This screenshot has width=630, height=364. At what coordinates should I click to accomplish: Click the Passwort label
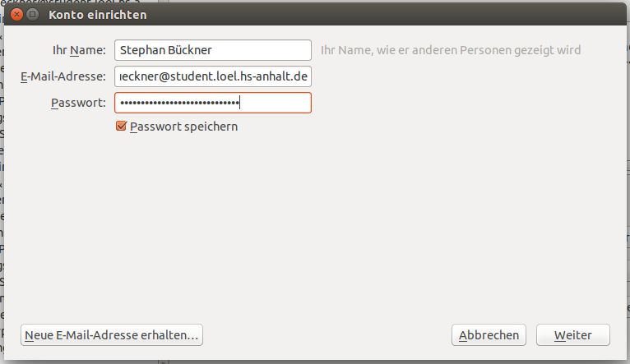[x=78, y=103]
